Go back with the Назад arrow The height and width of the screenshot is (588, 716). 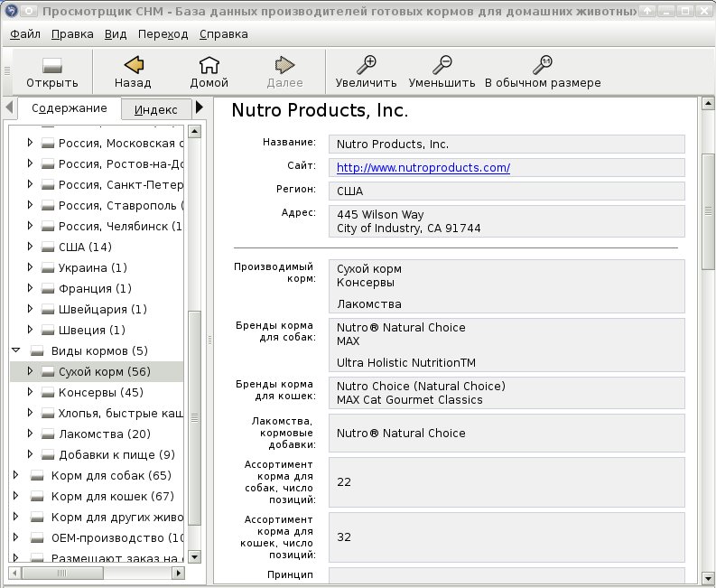134,65
